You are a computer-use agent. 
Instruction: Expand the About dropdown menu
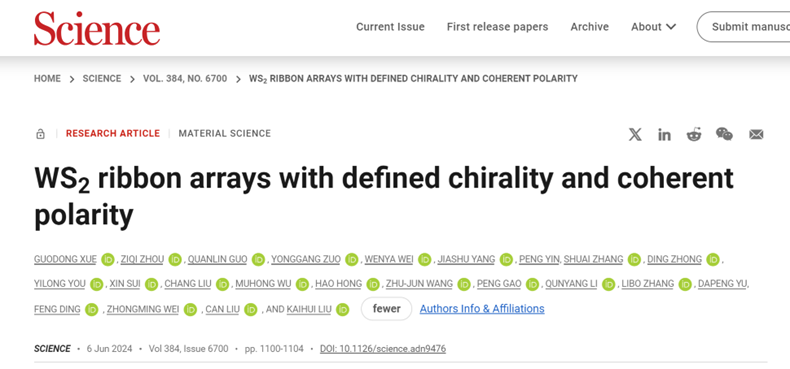tap(653, 27)
